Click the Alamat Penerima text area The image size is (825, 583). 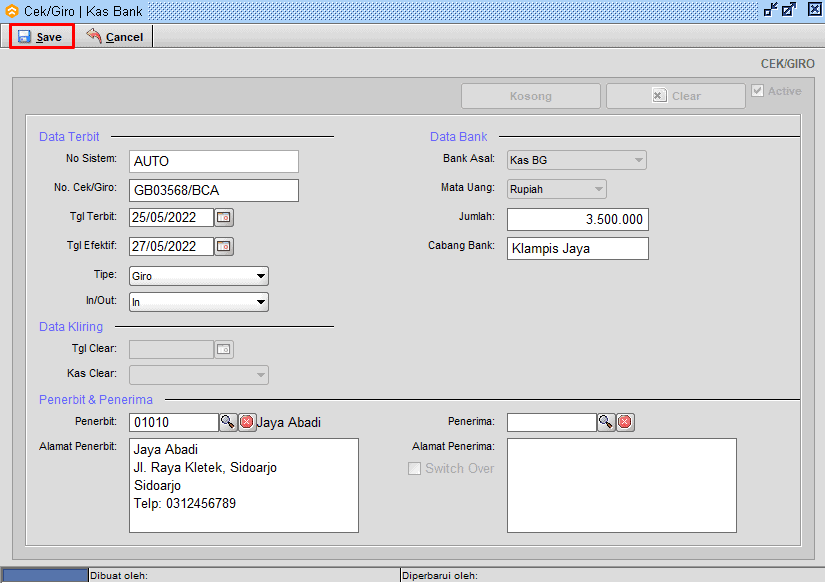click(x=621, y=486)
